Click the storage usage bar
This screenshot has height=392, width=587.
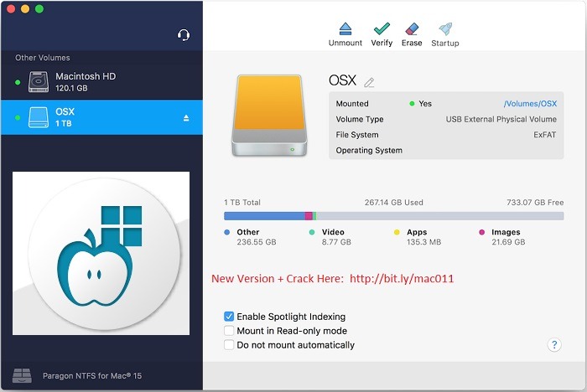(394, 216)
